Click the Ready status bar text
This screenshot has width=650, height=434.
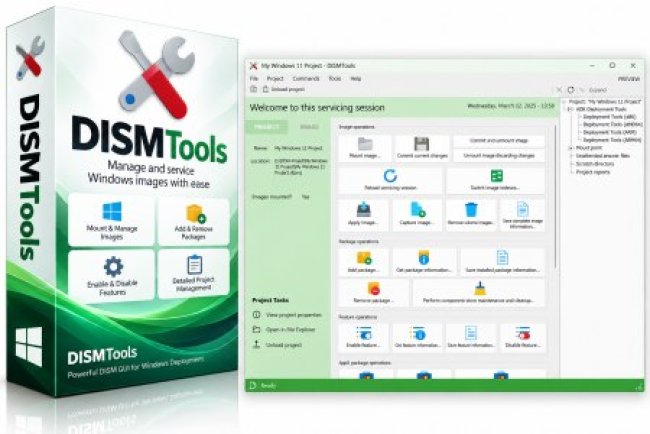point(268,386)
